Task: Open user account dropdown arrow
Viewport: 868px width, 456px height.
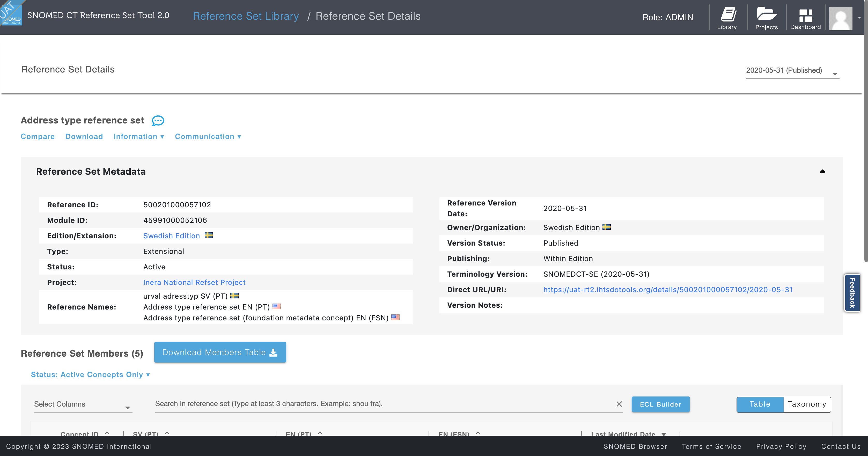Action: coord(859,18)
